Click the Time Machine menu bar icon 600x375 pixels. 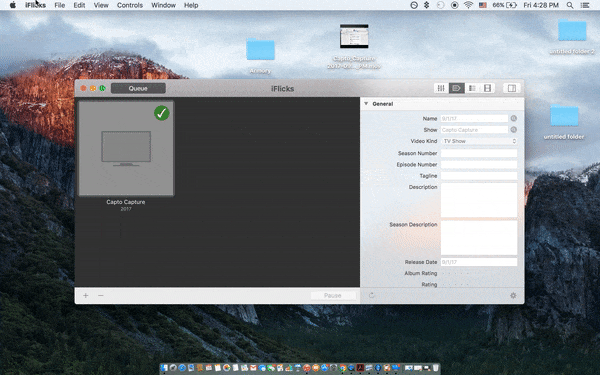tap(440, 5)
